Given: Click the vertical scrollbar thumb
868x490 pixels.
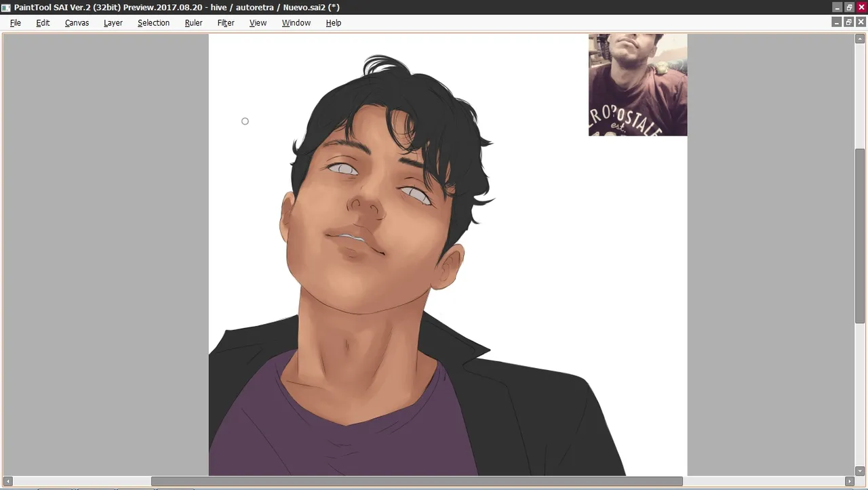Looking at the screenshot, I should (860, 236).
